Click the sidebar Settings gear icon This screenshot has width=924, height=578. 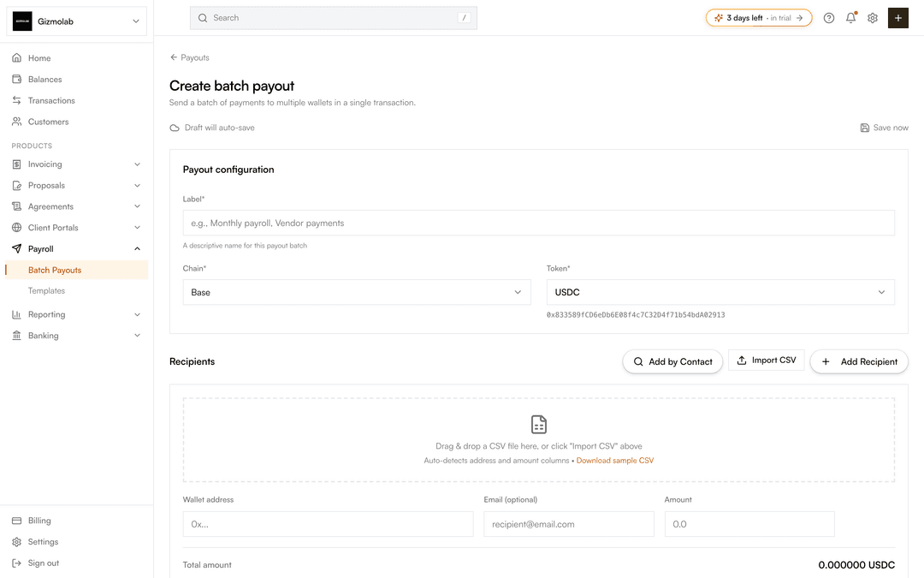tap(16, 542)
